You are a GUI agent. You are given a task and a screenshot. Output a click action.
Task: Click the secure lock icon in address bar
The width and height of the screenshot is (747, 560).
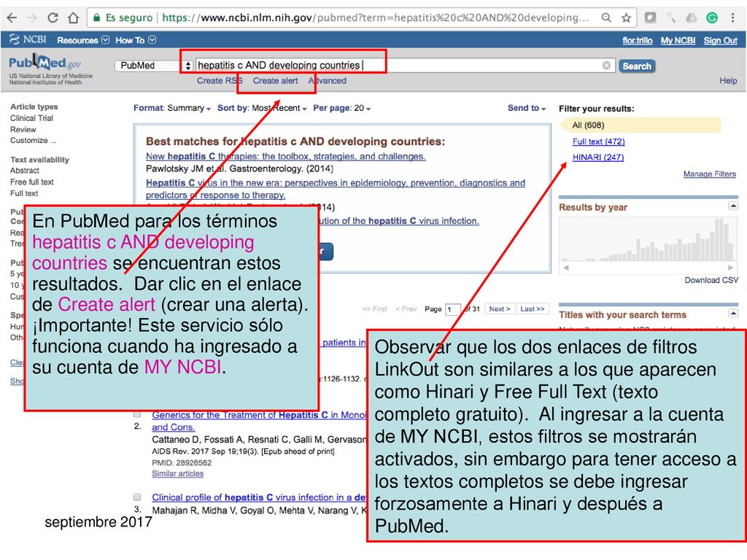97,17
